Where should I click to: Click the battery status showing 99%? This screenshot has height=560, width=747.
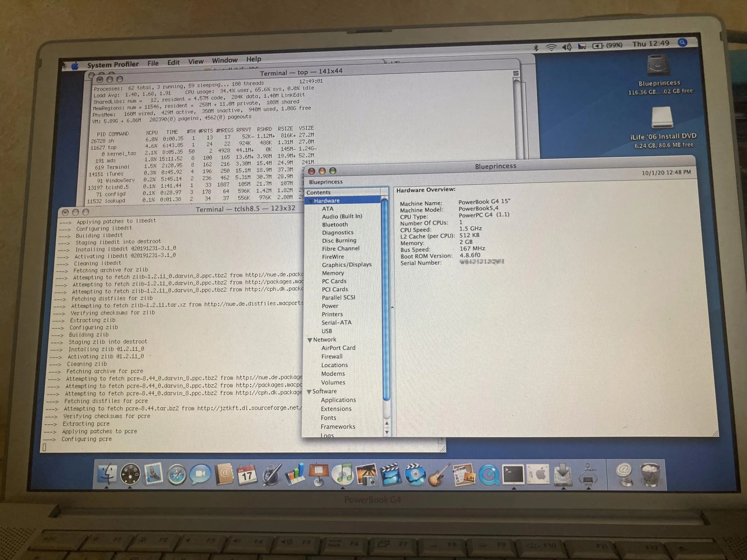click(607, 45)
